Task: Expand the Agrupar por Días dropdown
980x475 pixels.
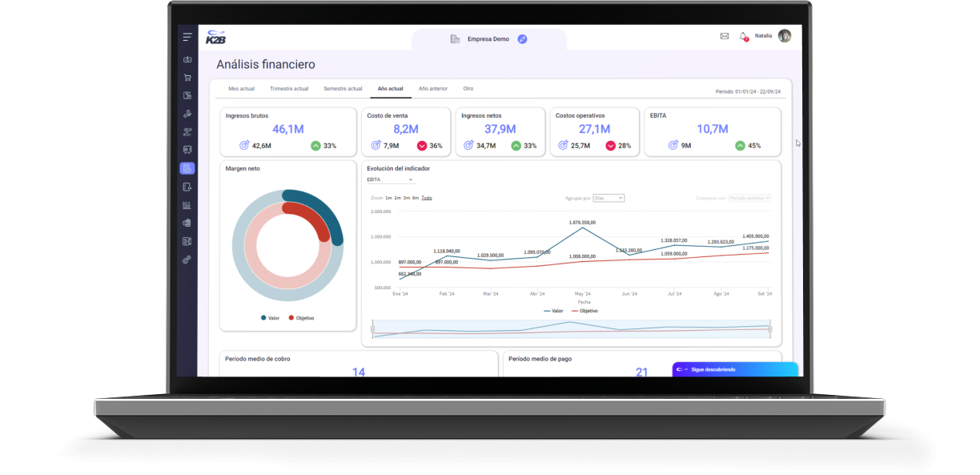Action: click(608, 198)
